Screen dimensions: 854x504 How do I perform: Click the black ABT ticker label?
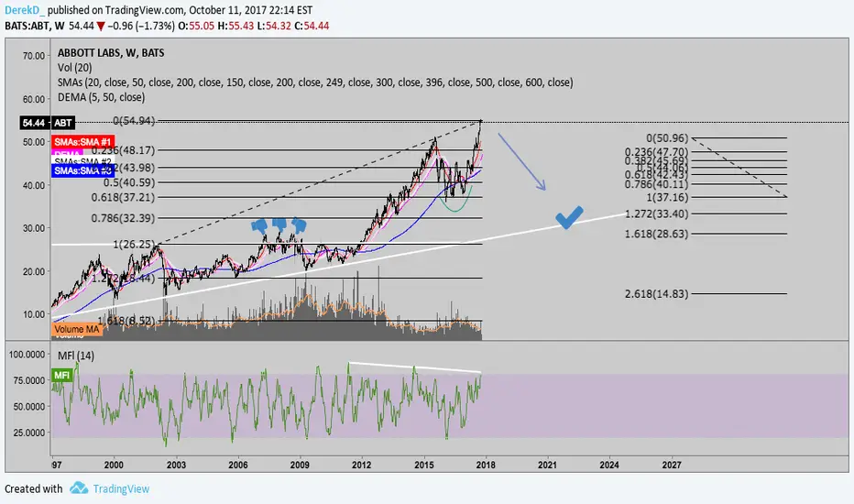[x=63, y=123]
